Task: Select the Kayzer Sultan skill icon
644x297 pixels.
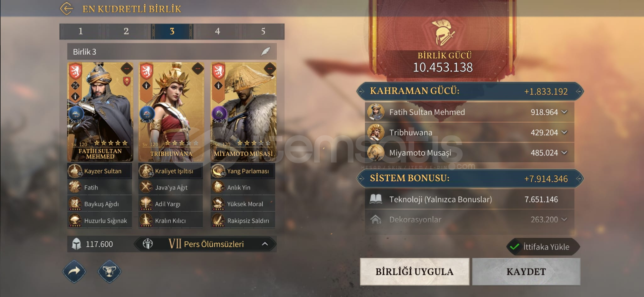Action: click(75, 171)
